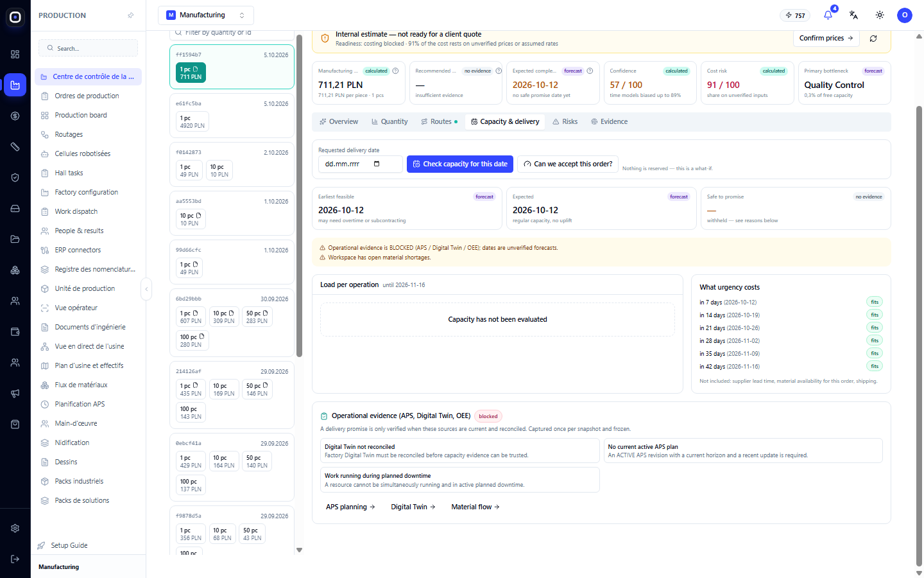Follow the Digital Twin arrow link
Image resolution: width=924 pixels, height=578 pixels.
point(413,507)
